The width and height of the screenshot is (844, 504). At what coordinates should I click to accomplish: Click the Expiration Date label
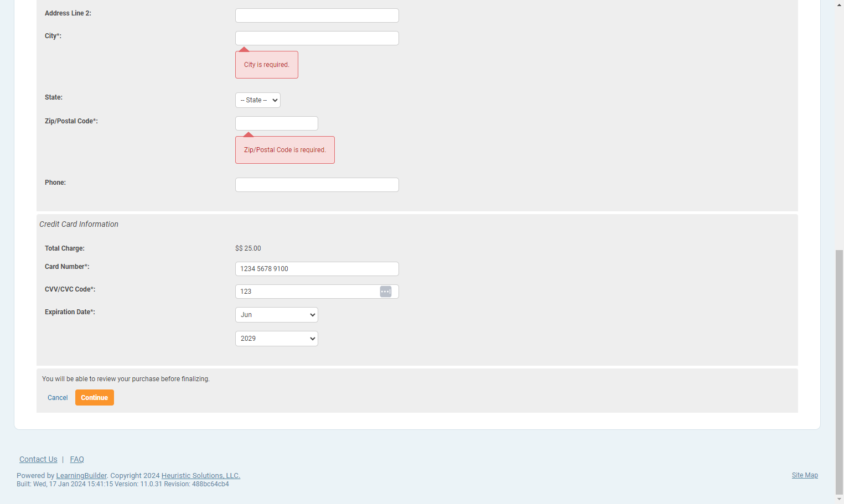(70, 312)
